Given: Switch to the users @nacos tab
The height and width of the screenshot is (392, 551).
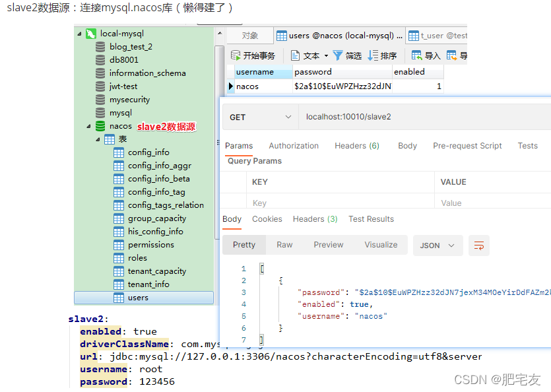Looking at the screenshot, I should (x=339, y=36).
